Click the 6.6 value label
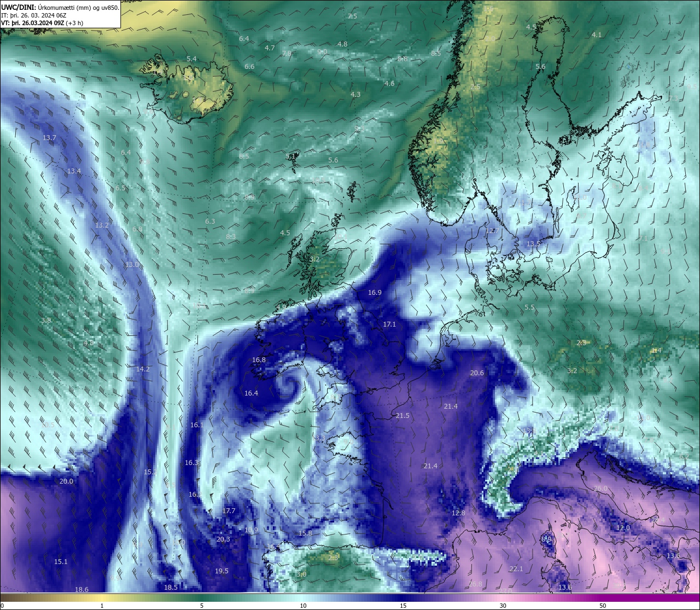This screenshot has height=610, width=700. 249,67
